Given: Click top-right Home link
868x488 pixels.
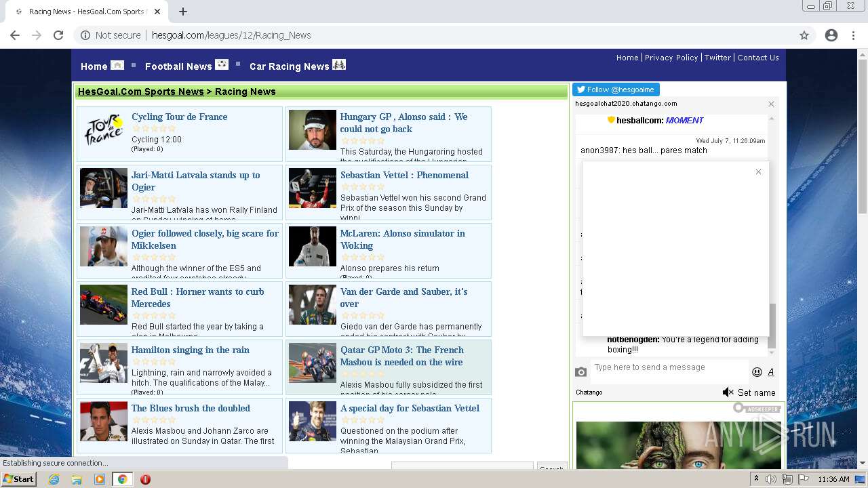Looking at the screenshot, I should point(627,58).
